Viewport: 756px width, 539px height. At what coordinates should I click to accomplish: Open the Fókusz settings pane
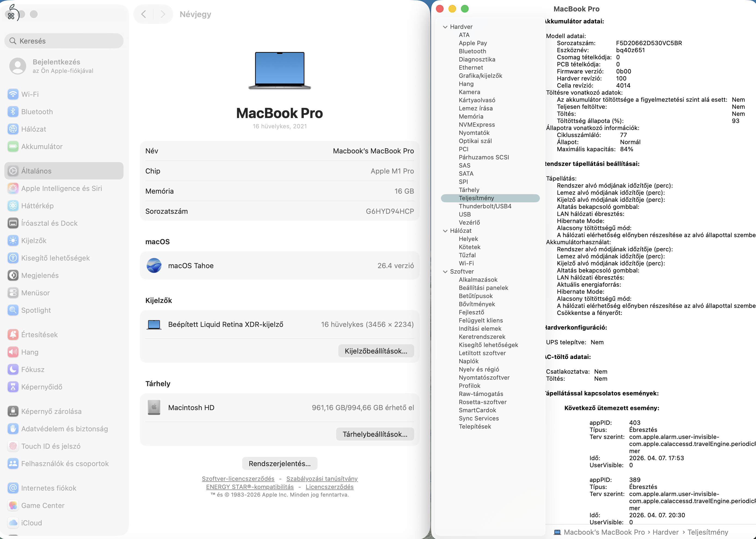[33, 369]
